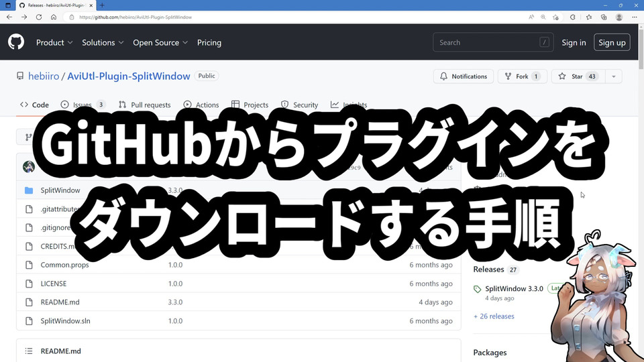Open browser settings three-dot menu
Image resolution: width=644 pixels, height=362 pixels.
[x=635, y=17]
